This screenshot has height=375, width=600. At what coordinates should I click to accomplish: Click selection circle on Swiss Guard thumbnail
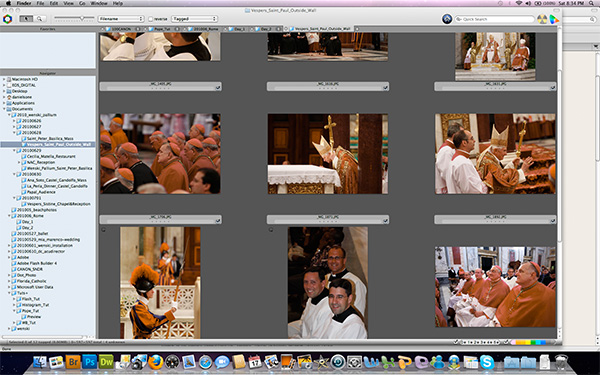point(103,230)
